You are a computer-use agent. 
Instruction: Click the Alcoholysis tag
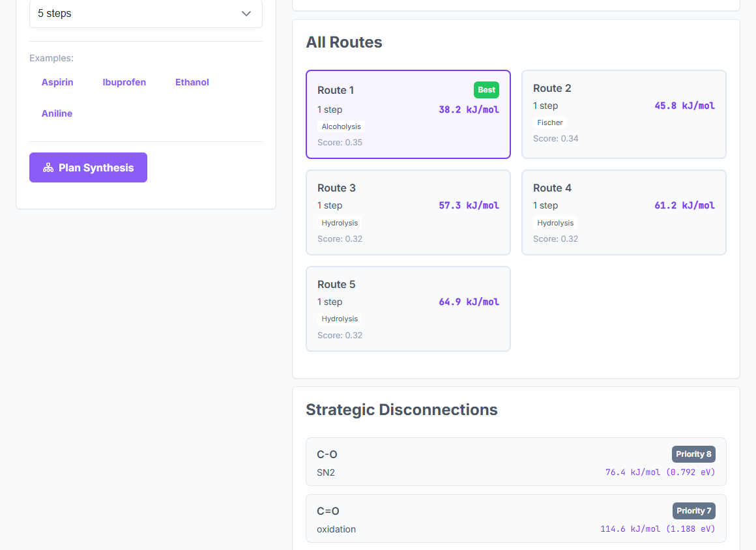tap(342, 126)
